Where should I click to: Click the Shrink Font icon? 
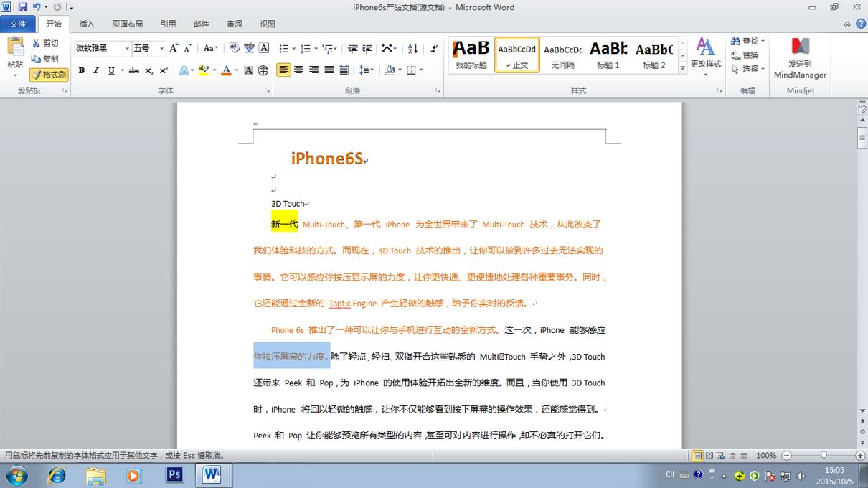coord(188,48)
